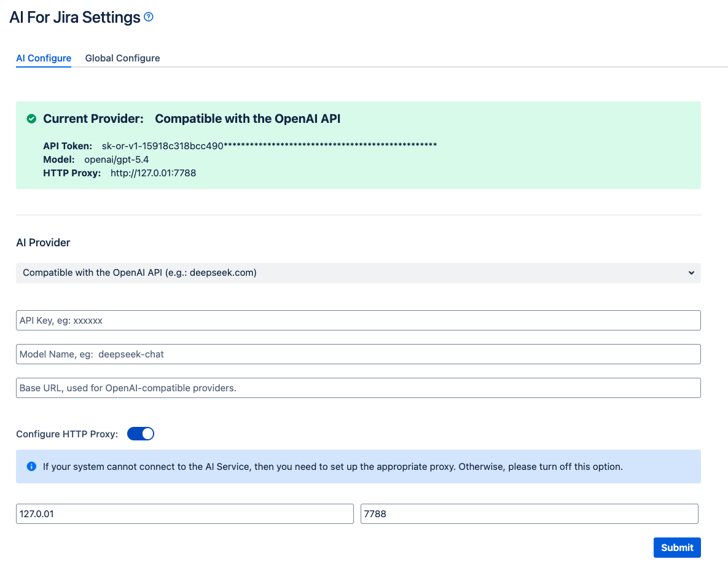Switch to the AI Configure tab
728x578 pixels.
pyautogui.click(x=44, y=58)
